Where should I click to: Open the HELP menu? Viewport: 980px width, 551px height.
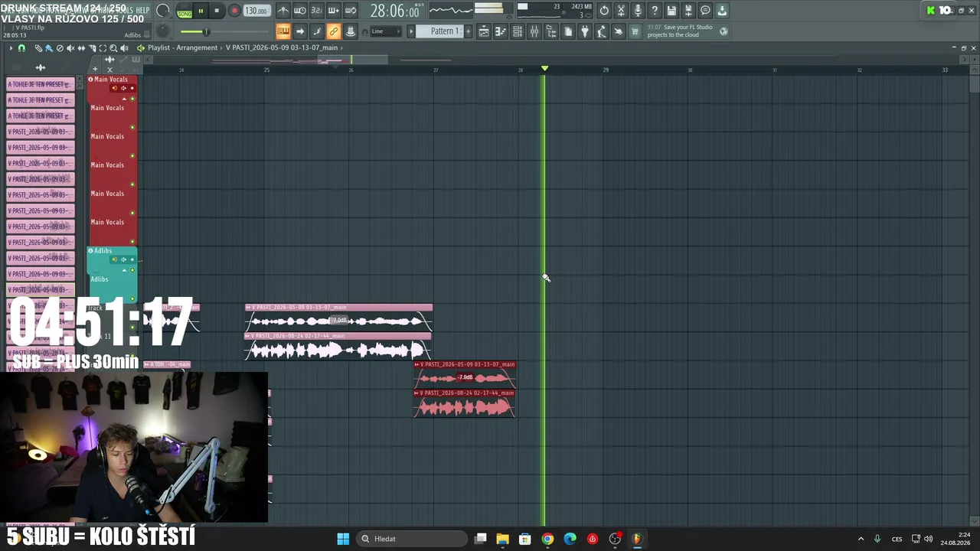[142, 10]
